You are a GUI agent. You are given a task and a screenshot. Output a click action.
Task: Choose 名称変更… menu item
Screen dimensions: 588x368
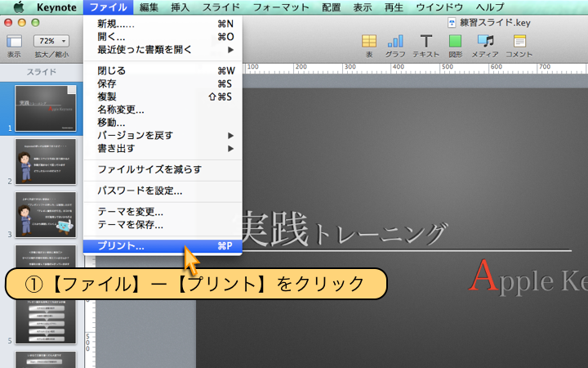163,110
